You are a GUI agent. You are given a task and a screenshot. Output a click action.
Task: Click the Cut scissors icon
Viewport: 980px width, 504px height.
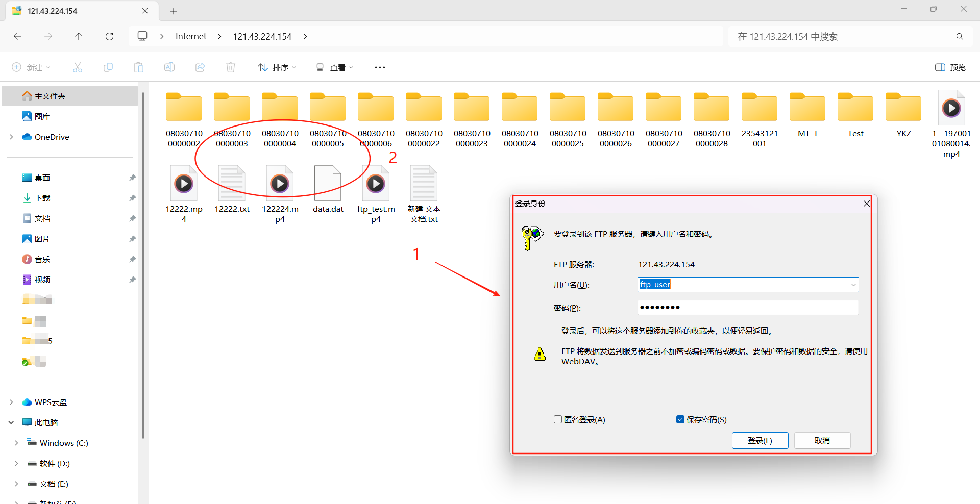(78, 67)
